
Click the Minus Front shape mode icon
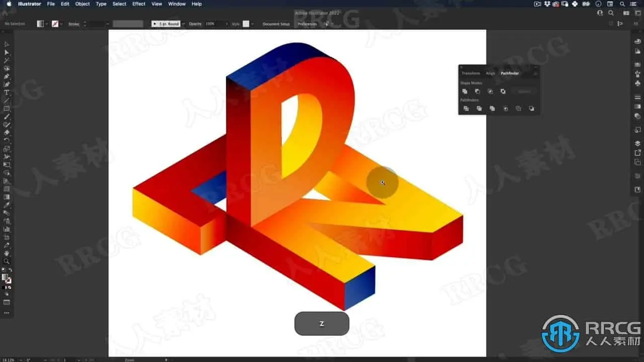tap(477, 92)
